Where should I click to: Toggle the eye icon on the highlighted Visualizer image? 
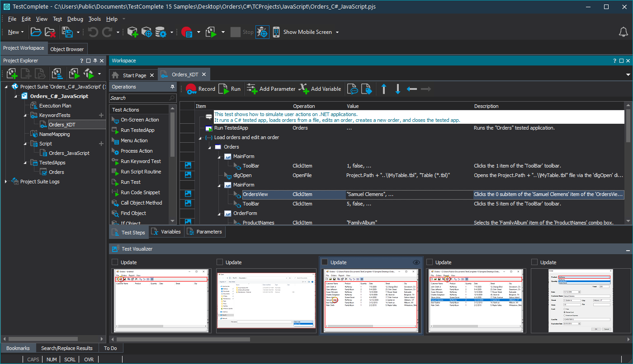[x=416, y=262]
